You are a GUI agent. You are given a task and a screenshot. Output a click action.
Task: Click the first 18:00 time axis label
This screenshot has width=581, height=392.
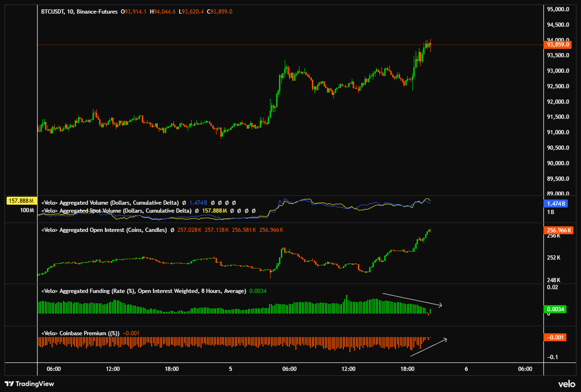click(x=172, y=369)
